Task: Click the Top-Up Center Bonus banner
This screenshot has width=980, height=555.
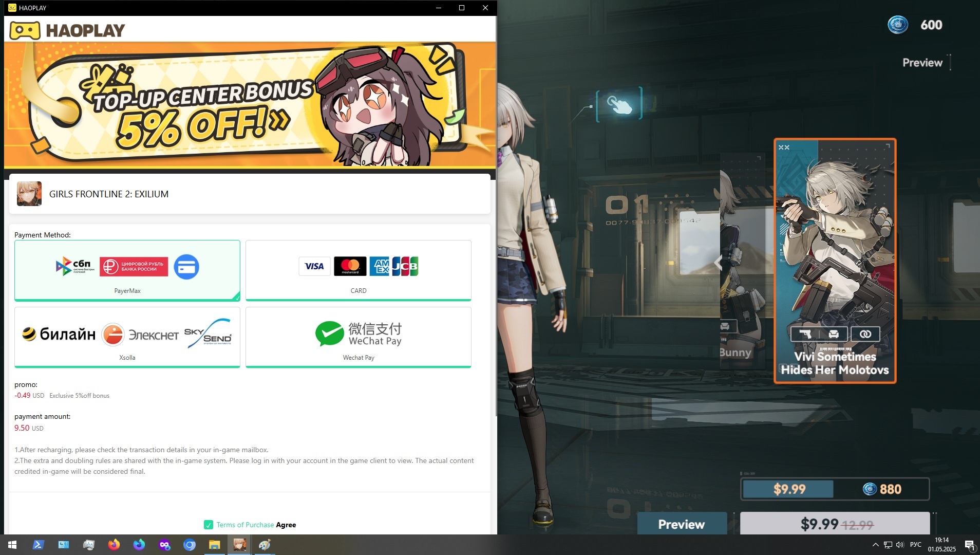Action: click(250, 105)
